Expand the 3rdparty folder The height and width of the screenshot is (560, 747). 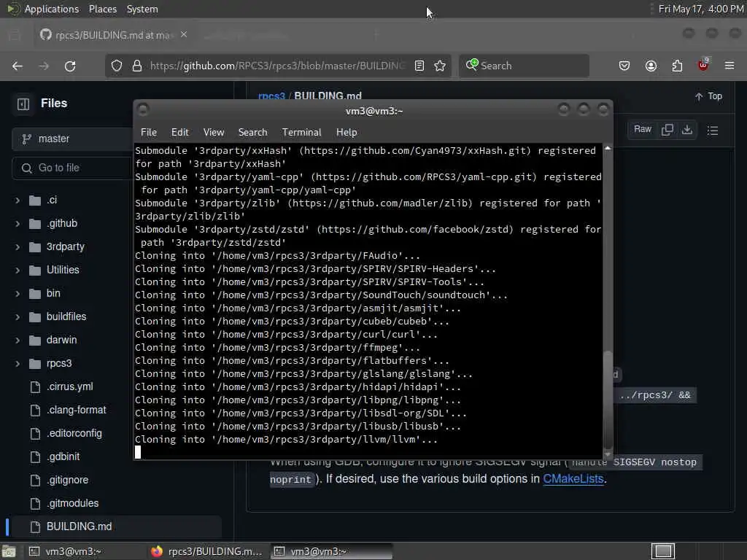pyautogui.click(x=18, y=247)
